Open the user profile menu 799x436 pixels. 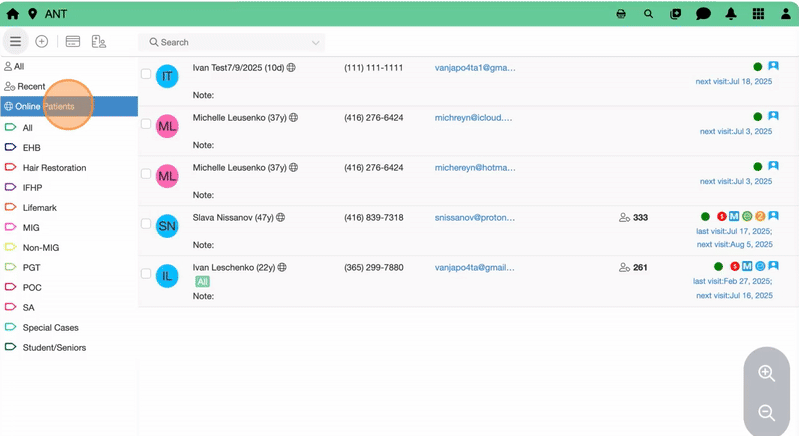coord(785,14)
